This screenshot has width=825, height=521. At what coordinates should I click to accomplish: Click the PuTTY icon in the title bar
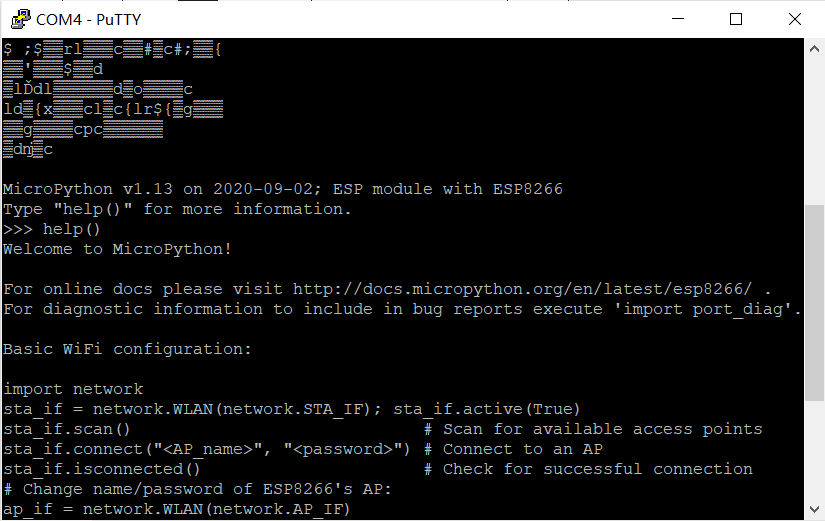17,19
